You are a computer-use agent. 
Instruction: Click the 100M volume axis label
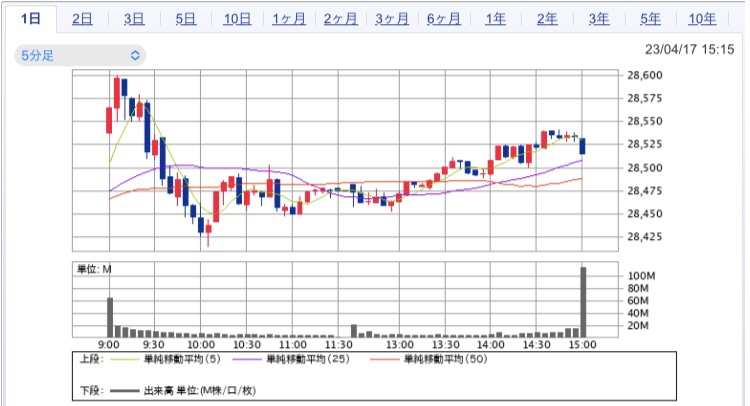click(641, 276)
